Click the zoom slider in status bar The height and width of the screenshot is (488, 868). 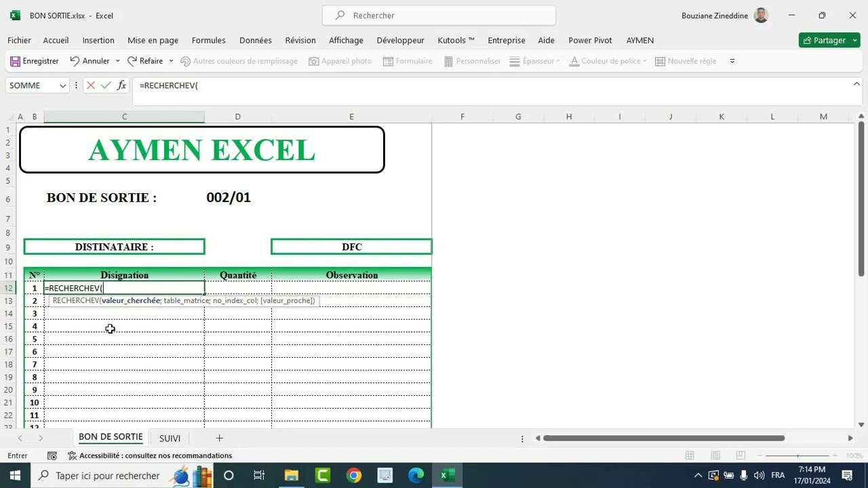[x=797, y=455]
